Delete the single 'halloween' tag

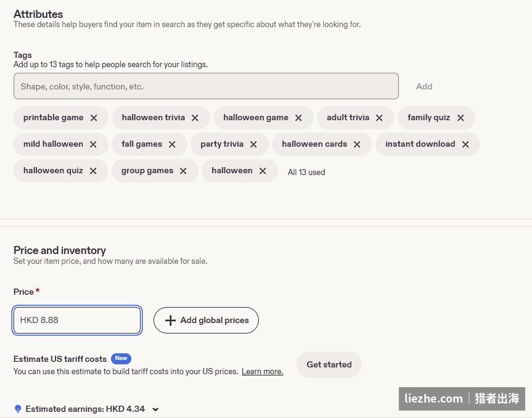[263, 171]
